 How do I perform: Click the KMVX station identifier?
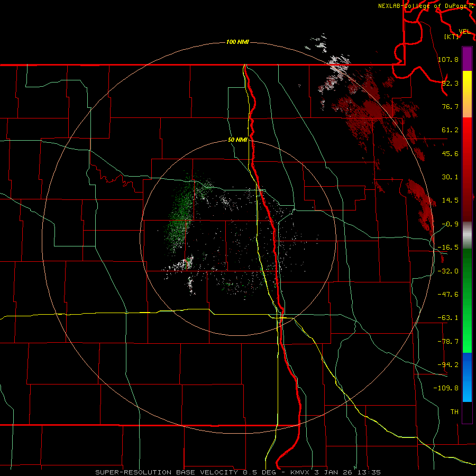coord(300,472)
